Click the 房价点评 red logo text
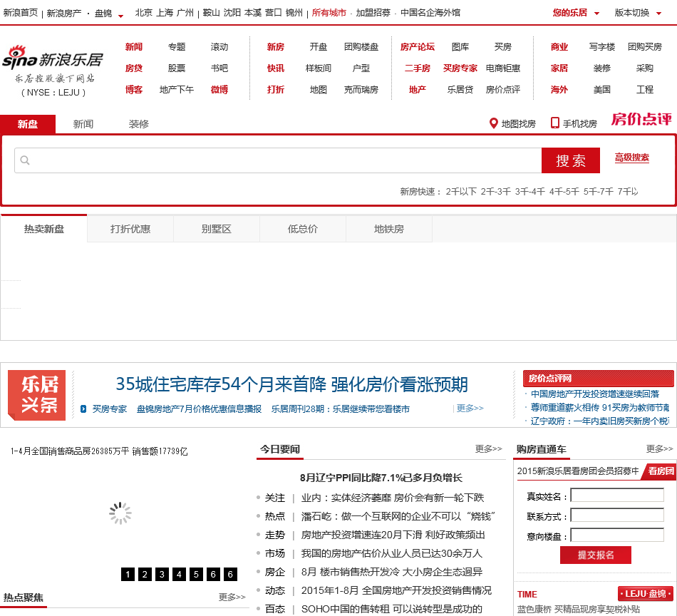This screenshot has height=616, width=677. click(x=641, y=119)
